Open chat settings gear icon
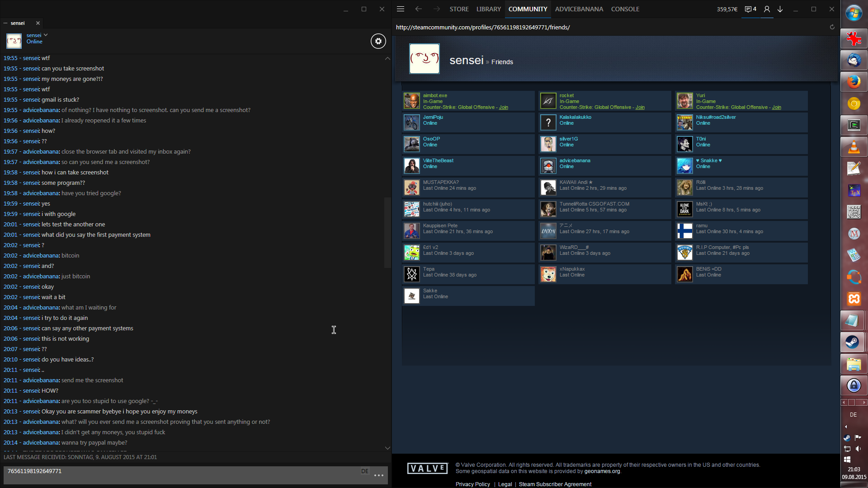The height and width of the screenshot is (488, 868). 378,41
